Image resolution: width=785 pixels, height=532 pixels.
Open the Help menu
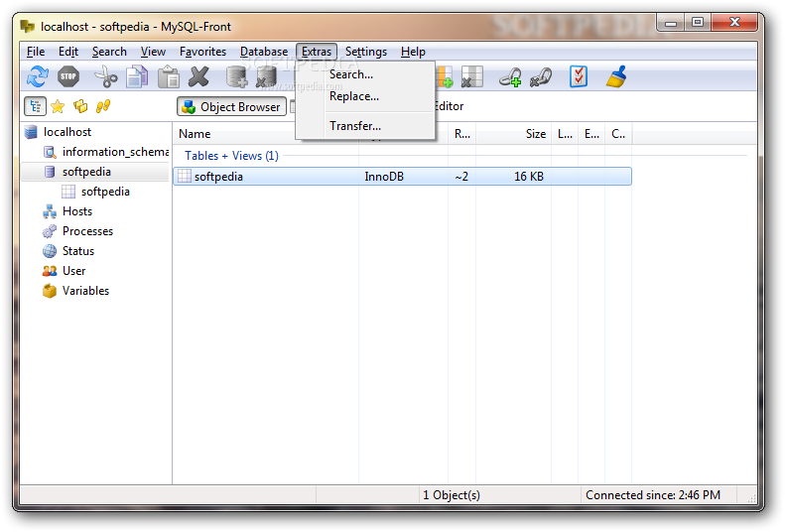pos(413,52)
